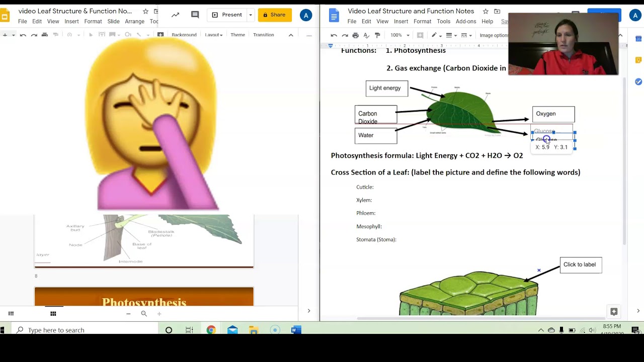Open the Google Slides home icon
Image resolution: width=644 pixels, height=362 pixels.
(x=4, y=15)
